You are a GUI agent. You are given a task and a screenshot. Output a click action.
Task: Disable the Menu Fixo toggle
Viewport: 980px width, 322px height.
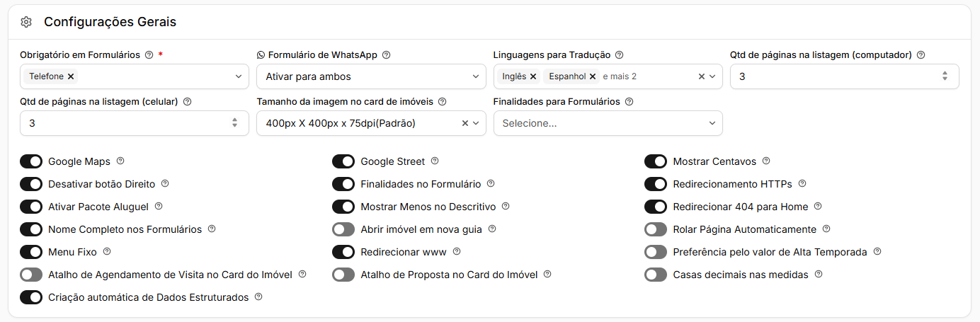click(x=31, y=252)
